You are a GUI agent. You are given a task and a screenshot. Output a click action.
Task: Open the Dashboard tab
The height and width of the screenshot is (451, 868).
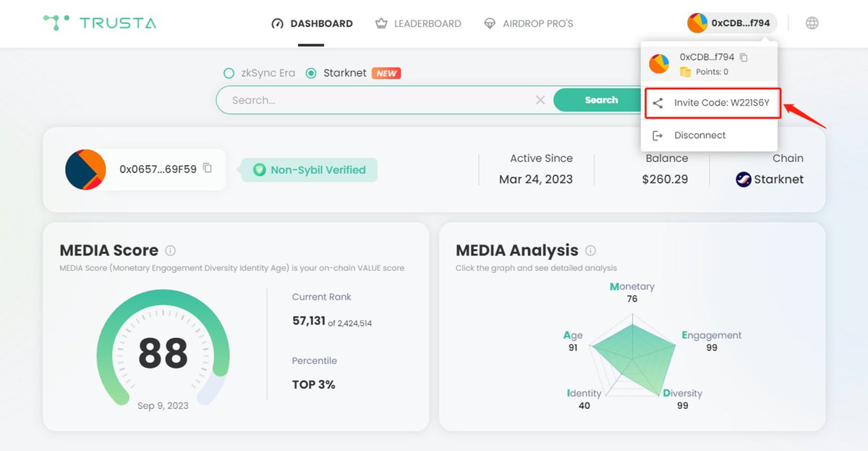312,24
